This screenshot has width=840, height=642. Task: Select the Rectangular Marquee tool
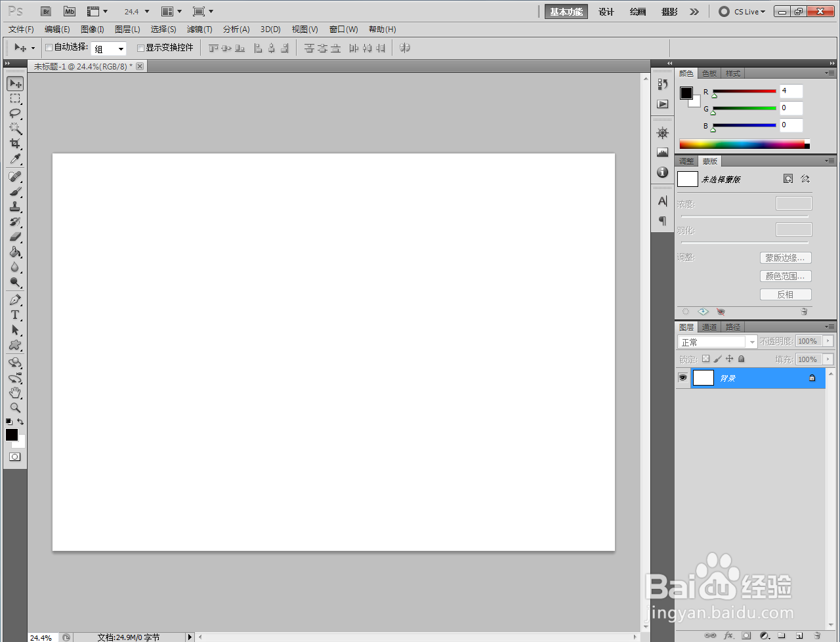coord(15,98)
